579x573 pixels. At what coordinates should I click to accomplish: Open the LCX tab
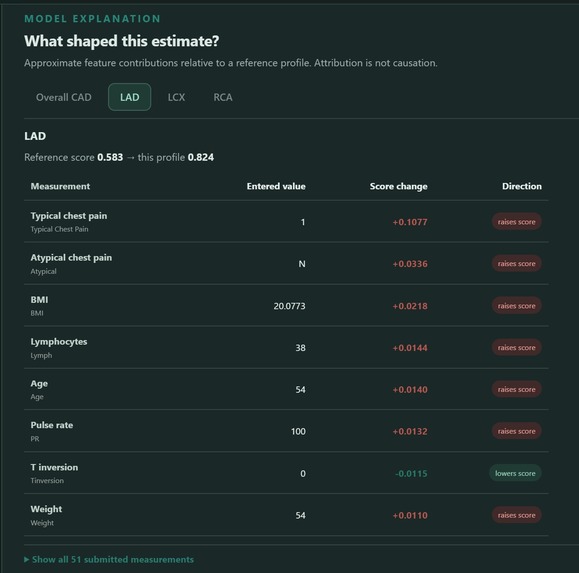(177, 97)
